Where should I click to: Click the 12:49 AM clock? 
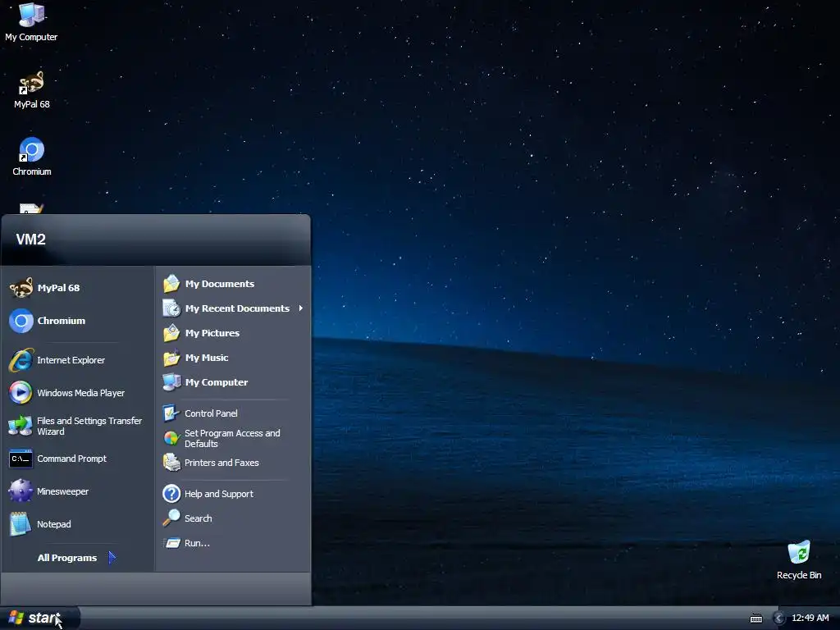pos(810,619)
